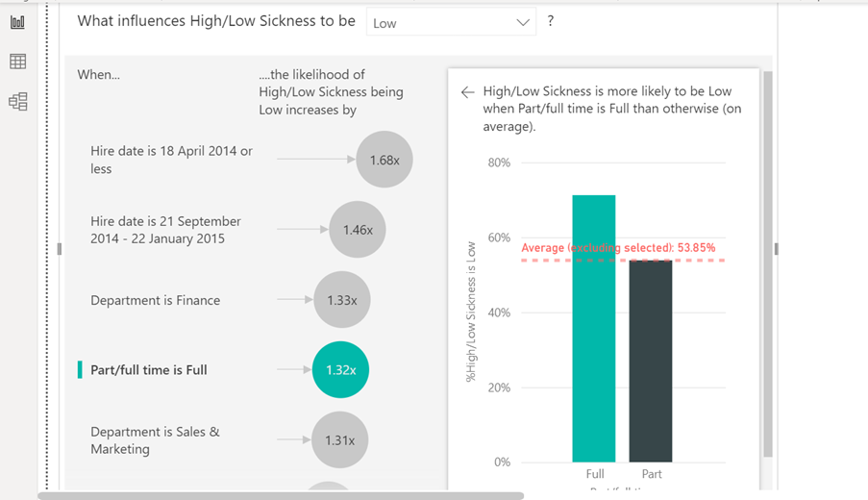Choose 'Department is Sales & Marketing' row
This screenshot has height=500, width=868.
point(155,440)
